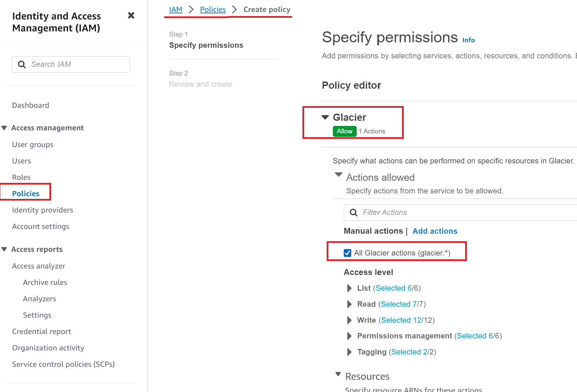Viewport: 577px width, 392px height.
Task: Expand the Tagging access level
Action: coord(349,352)
